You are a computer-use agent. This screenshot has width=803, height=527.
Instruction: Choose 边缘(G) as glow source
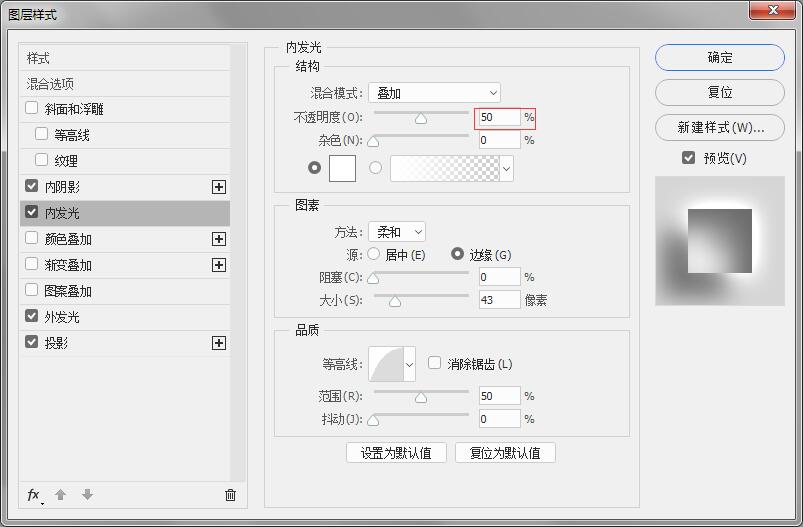click(x=457, y=254)
